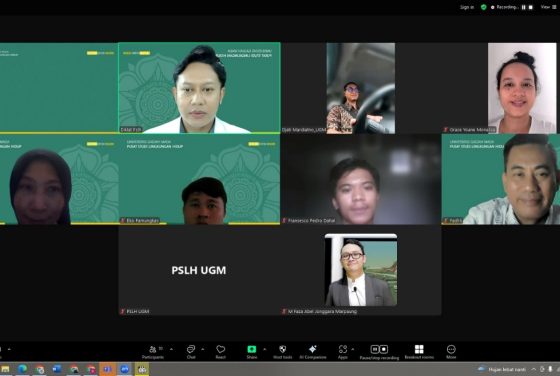Screen dimensions: 560x376
Task: Expand the Share options caret
Action: [265, 349]
